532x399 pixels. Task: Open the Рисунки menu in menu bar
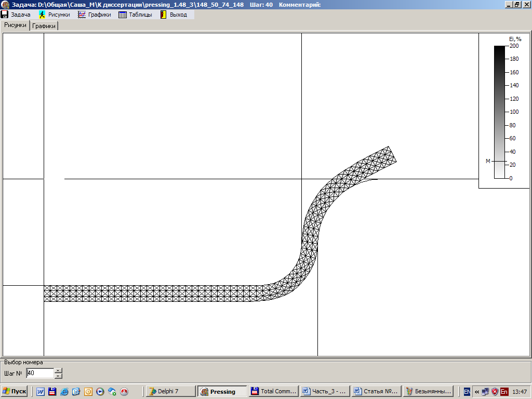[54, 15]
